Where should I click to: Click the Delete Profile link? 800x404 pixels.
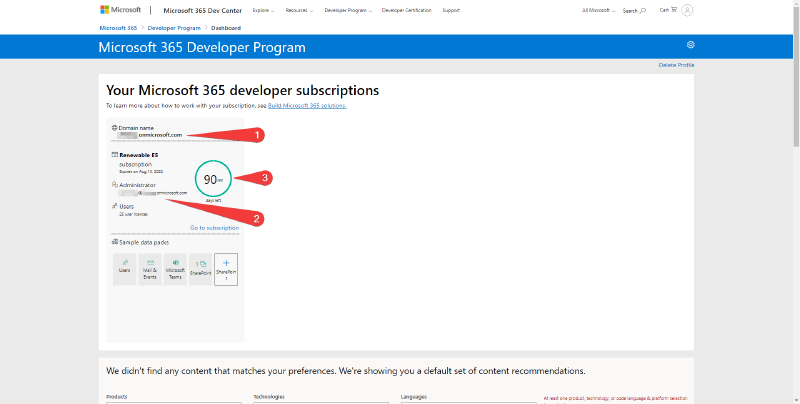pos(676,65)
